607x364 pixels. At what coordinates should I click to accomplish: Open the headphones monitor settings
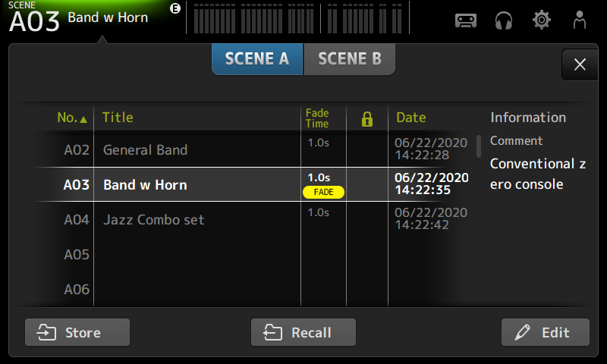504,20
